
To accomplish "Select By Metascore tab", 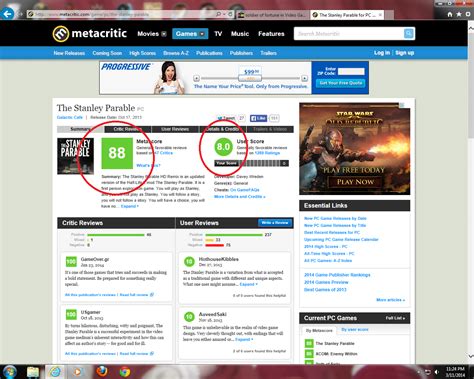I will [319, 330].
